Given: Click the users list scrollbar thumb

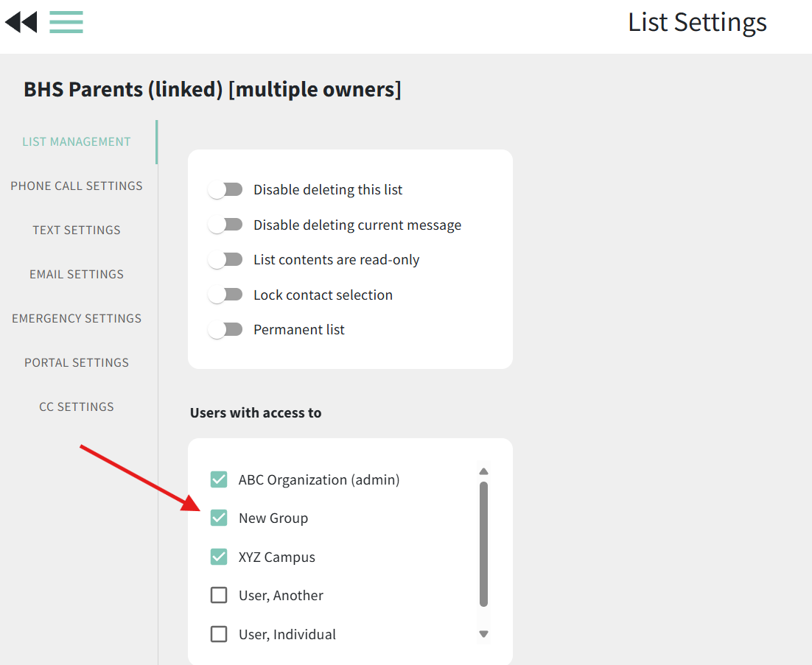Looking at the screenshot, I should tap(483, 544).
